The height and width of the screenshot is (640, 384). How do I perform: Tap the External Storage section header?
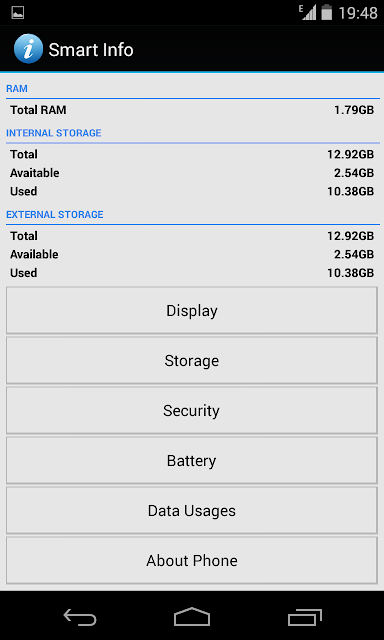[55, 215]
